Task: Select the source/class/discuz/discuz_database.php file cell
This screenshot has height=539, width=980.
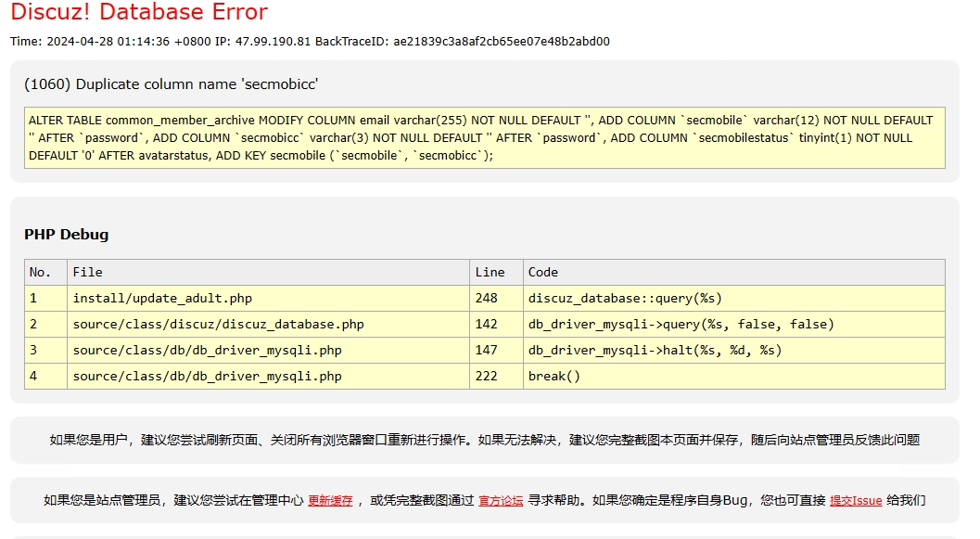Action: 218,325
